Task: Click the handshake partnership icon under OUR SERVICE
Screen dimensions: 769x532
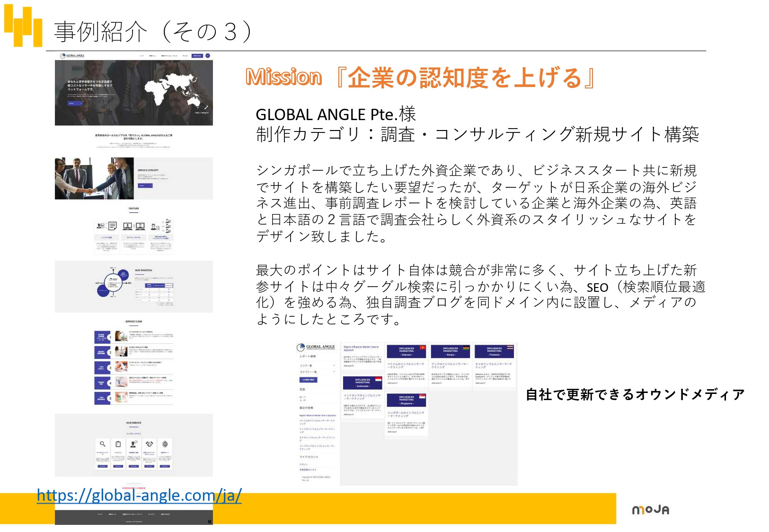Action: point(150,444)
